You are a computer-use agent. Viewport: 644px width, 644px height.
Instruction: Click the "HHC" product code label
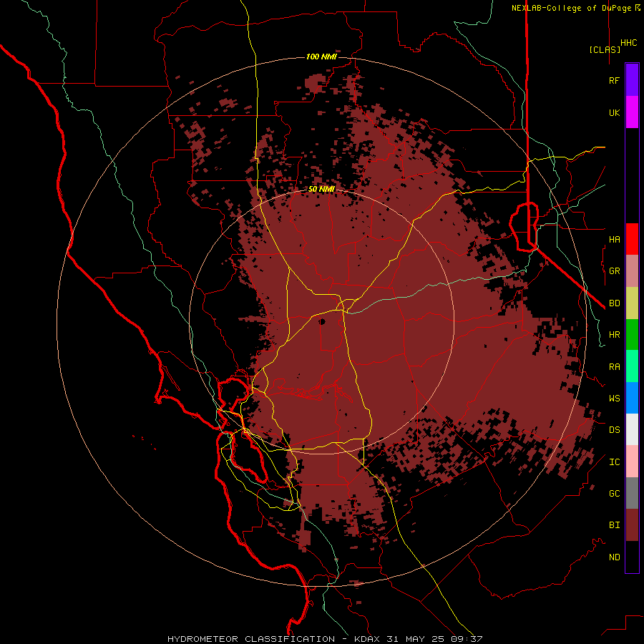click(628, 43)
